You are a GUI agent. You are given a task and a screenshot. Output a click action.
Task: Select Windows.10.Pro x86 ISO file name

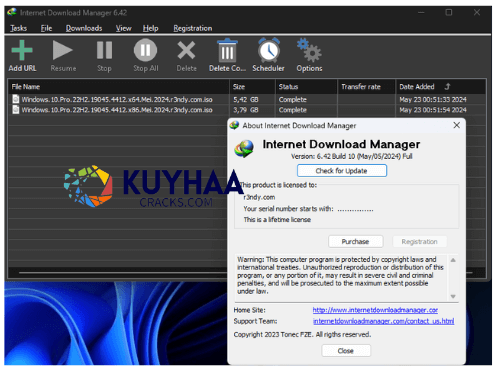pos(117,110)
